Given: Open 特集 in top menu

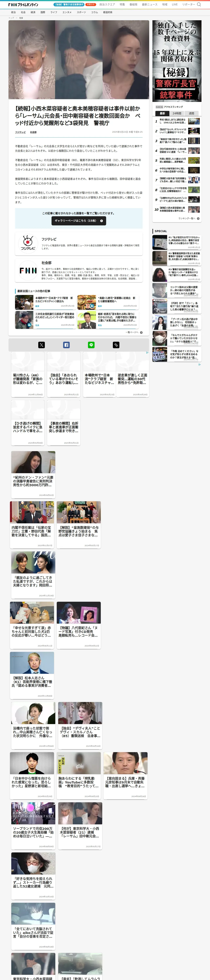Looking at the screenshot, I should pyautogui.click(x=122, y=5).
